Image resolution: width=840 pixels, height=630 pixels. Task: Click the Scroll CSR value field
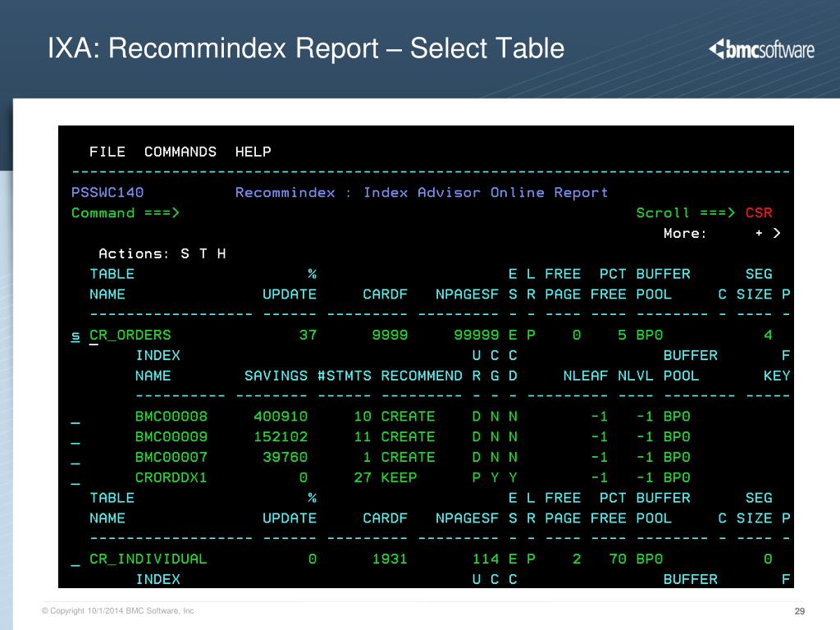[x=759, y=212]
